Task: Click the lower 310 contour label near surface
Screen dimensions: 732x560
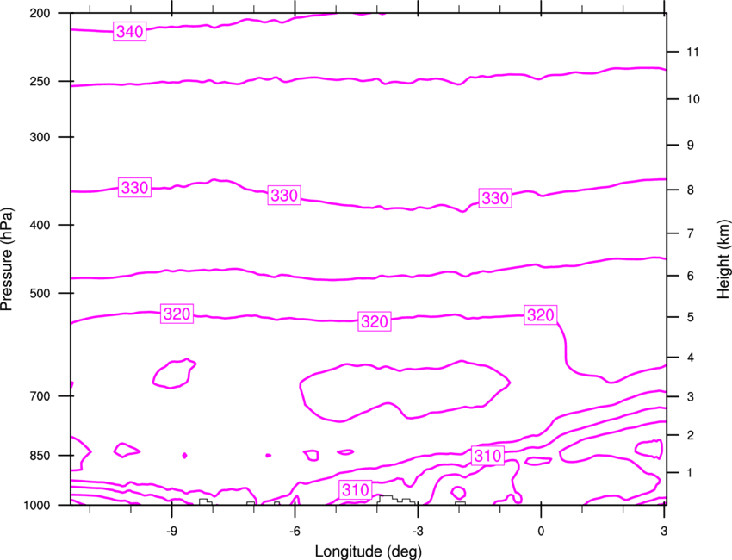Action: point(356,489)
